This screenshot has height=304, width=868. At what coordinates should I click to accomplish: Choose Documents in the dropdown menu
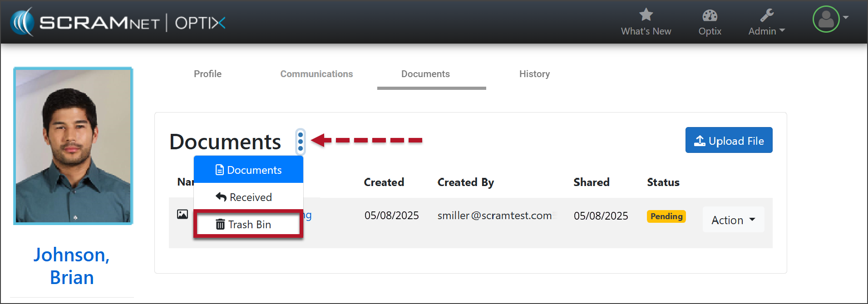pyautogui.click(x=248, y=170)
